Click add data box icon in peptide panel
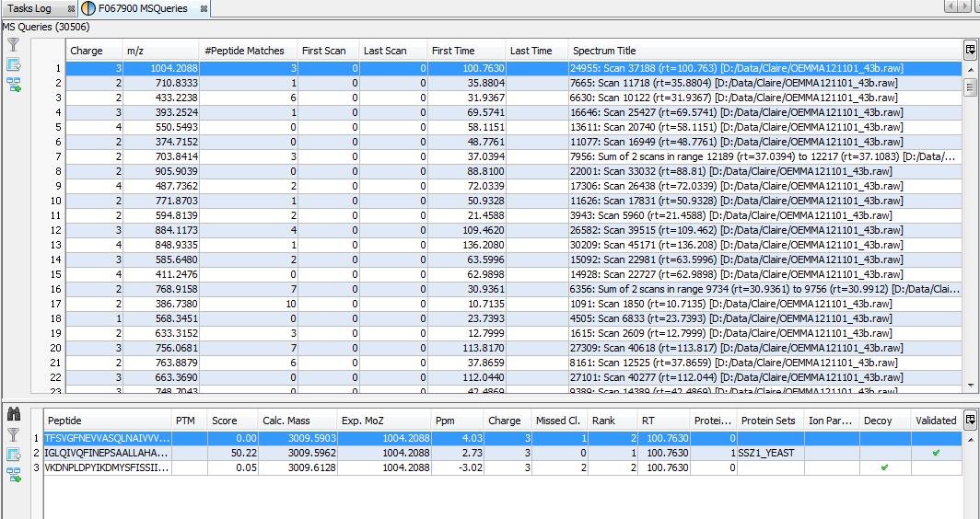Image resolution: width=980 pixels, height=519 pixels. click(14, 474)
